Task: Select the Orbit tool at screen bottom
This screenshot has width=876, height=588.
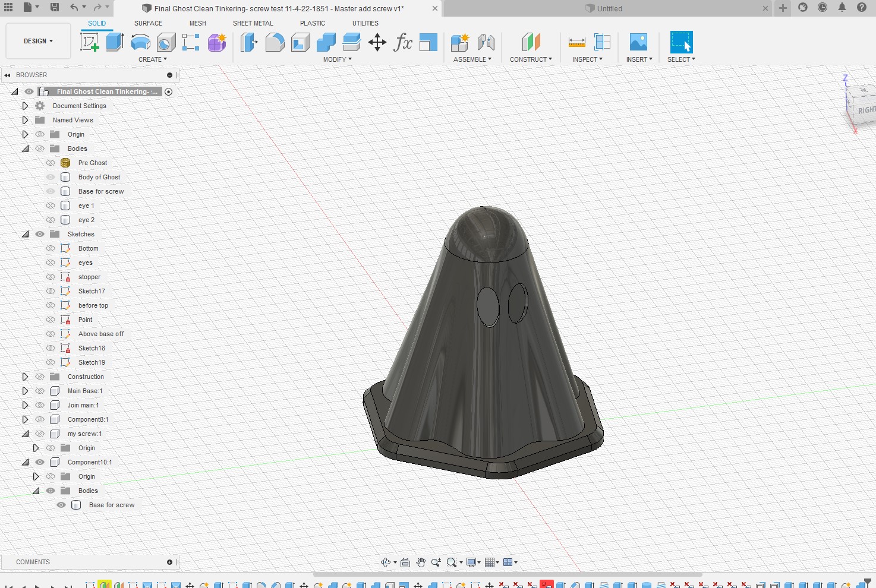Action: coord(386,562)
